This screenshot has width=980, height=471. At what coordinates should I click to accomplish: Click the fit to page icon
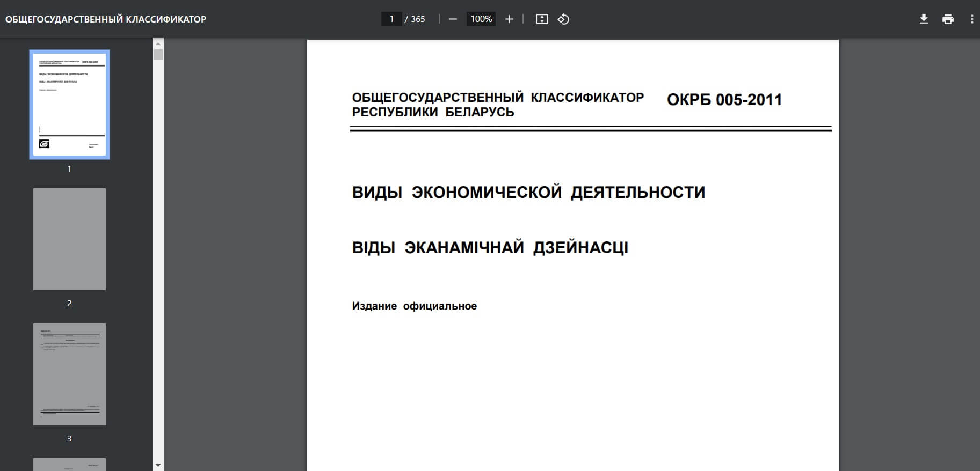coord(542,19)
